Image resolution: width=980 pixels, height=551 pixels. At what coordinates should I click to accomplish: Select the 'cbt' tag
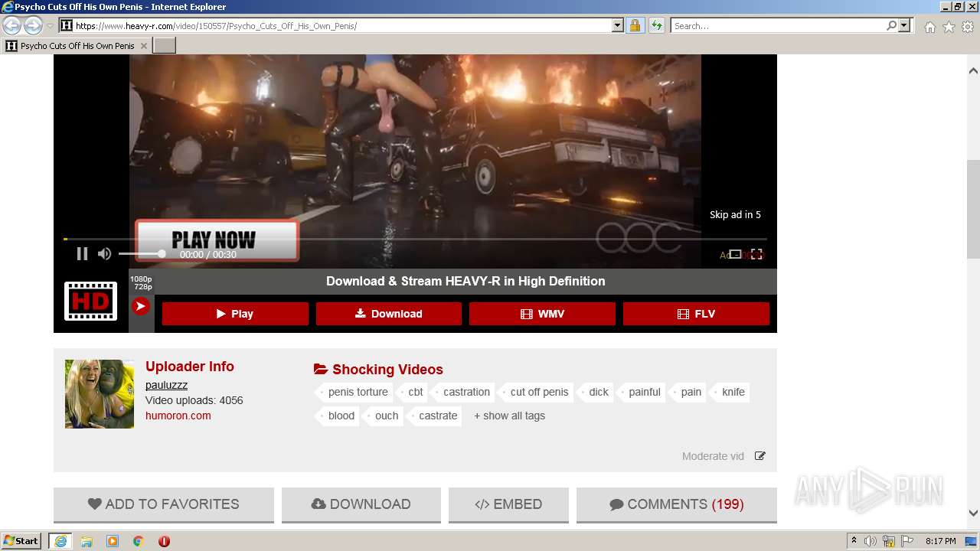click(414, 392)
